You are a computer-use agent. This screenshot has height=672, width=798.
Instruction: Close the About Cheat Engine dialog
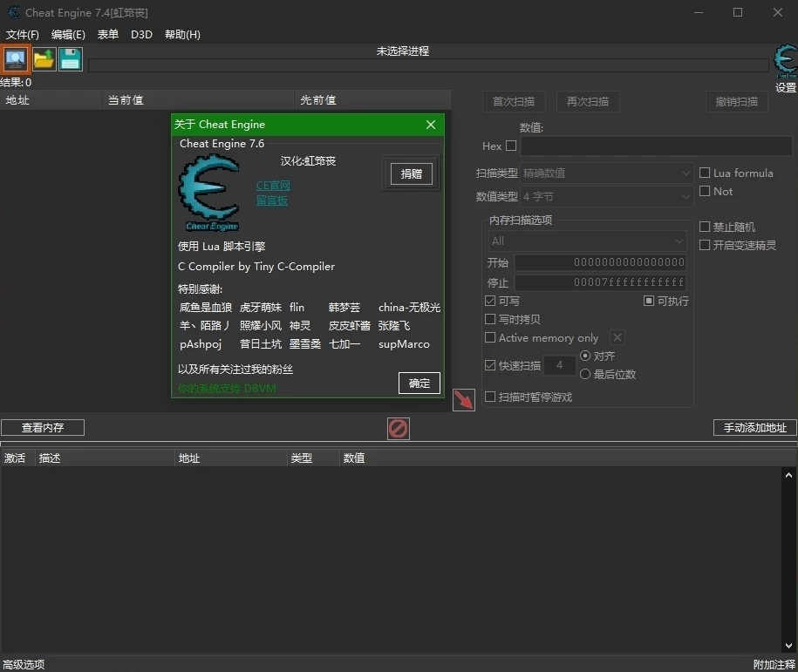coord(431,125)
